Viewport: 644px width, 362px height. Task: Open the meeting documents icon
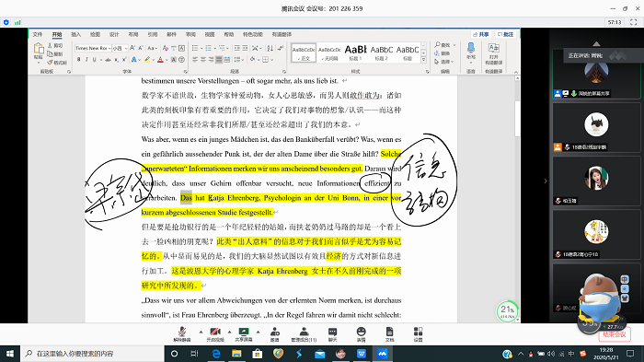click(389, 334)
